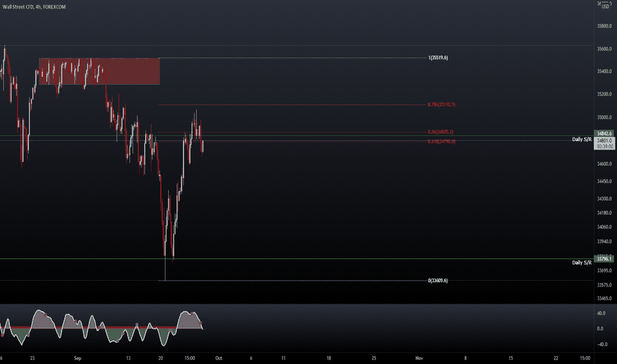Screen dimensions: 617x364
Task: Select the Daily S/R label near 33796.1
Action: tap(582, 263)
